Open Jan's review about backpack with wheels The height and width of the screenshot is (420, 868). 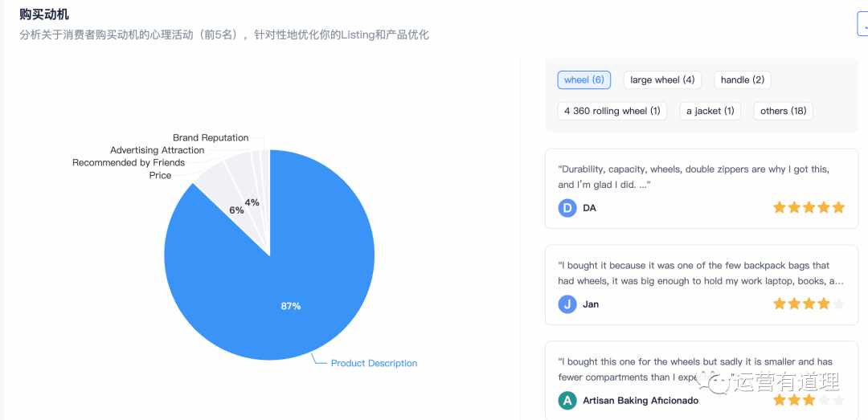coord(702,284)
